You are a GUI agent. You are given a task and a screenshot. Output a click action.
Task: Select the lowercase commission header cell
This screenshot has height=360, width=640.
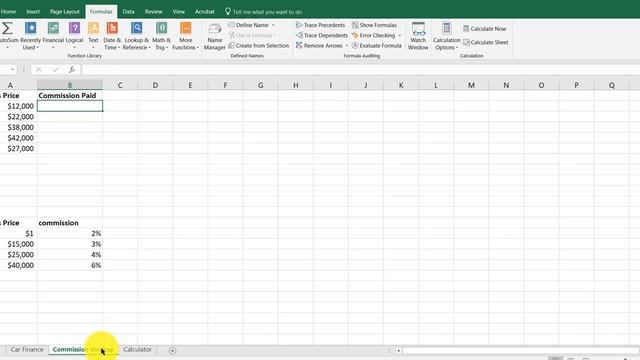70,223
